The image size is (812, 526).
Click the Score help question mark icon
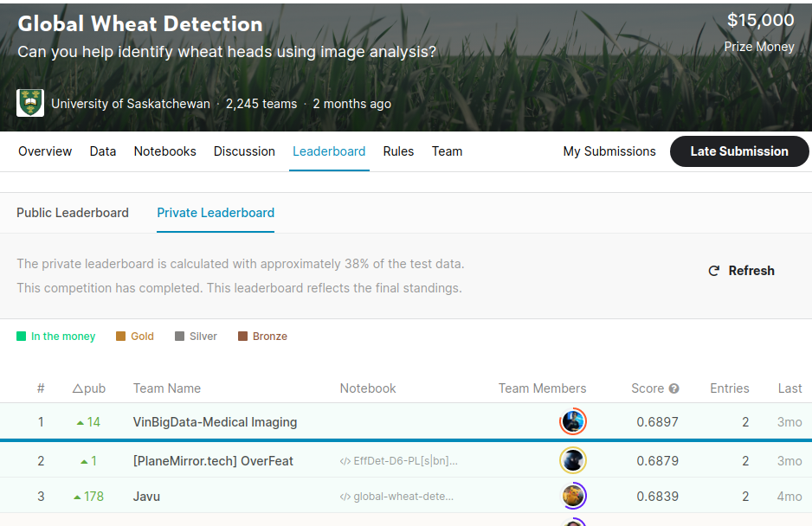coord(673,389)
